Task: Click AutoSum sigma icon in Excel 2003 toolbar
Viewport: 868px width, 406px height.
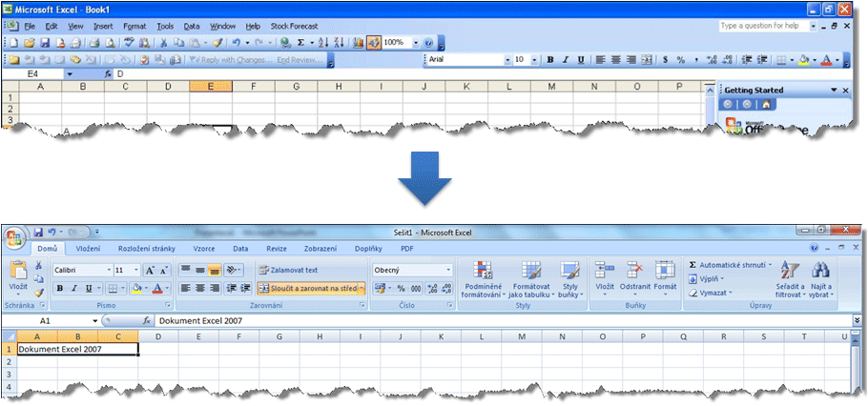Action: click(x=300, y=43)
